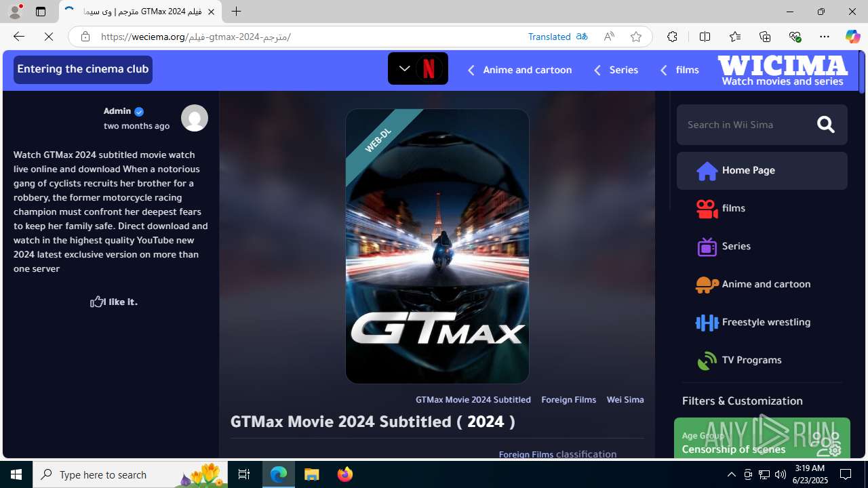Open the tab actions menu

[x=40, y=12]
